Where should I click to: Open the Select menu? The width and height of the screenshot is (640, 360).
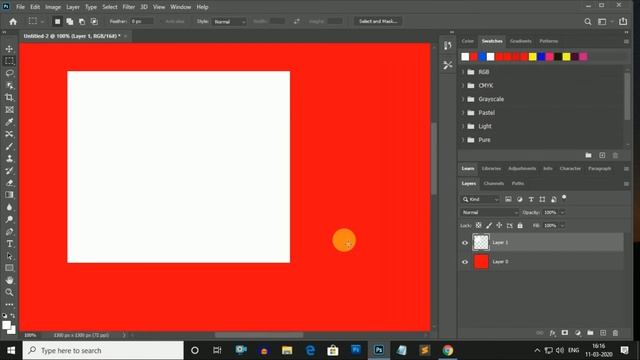click(109, 7)
